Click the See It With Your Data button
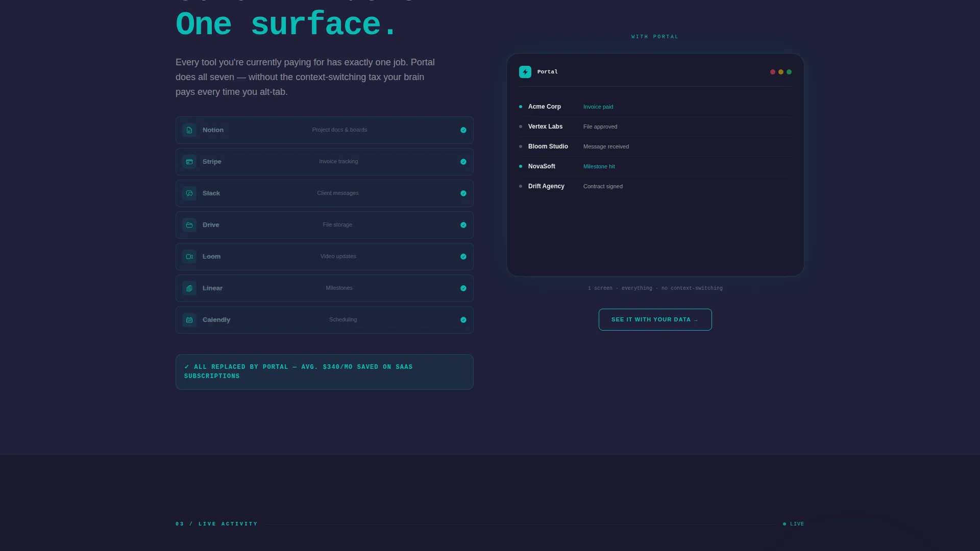Viewport: 980px width, 551px height. 655,319
